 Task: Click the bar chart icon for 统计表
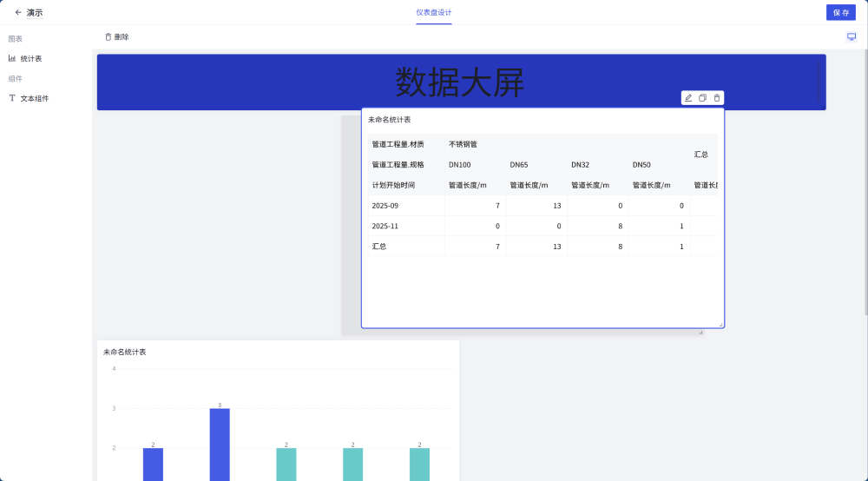(x=12, y=58)
